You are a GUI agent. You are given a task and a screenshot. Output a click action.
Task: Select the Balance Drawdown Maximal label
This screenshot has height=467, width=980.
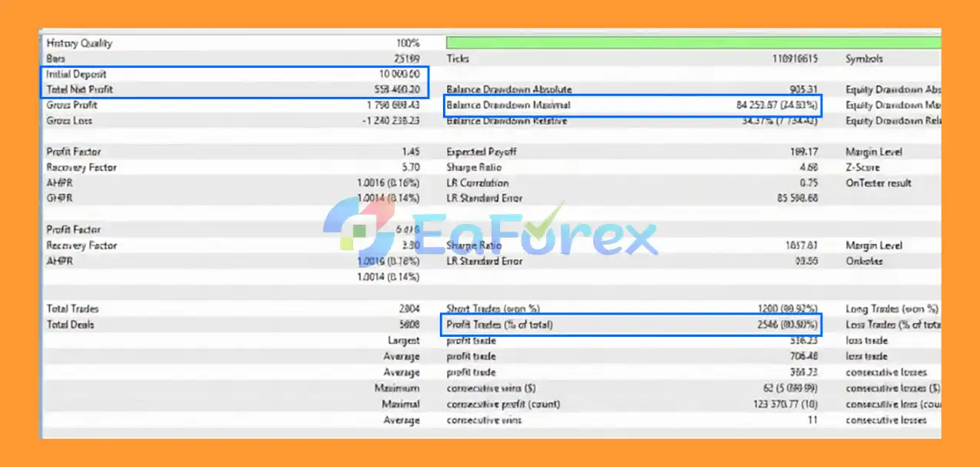(509, 105)
